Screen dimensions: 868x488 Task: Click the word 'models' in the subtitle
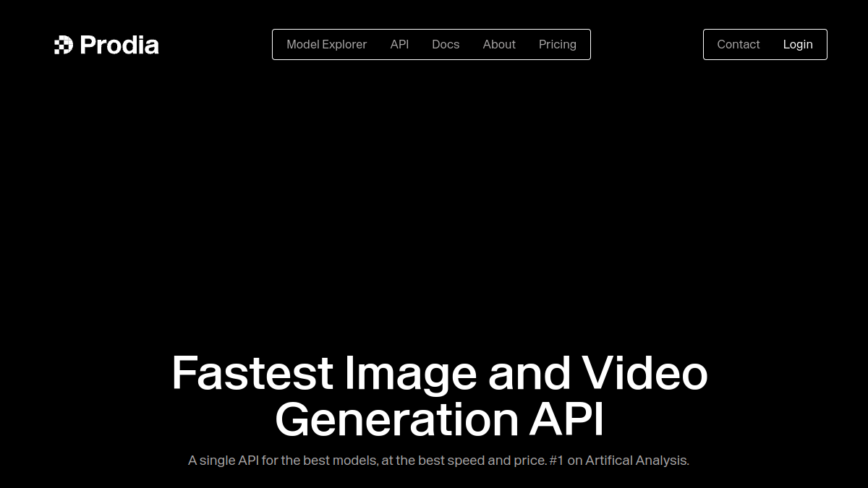coord(354,461)
